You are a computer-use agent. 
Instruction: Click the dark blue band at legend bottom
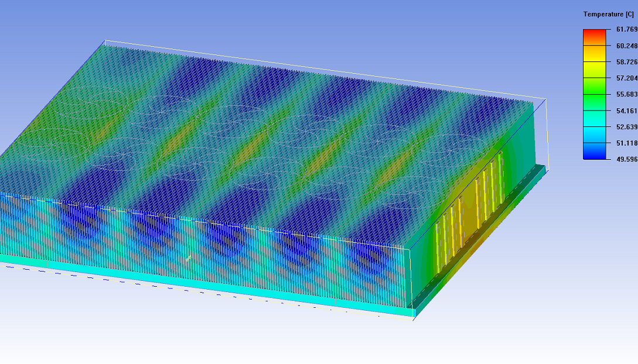[x=594, y=152]
